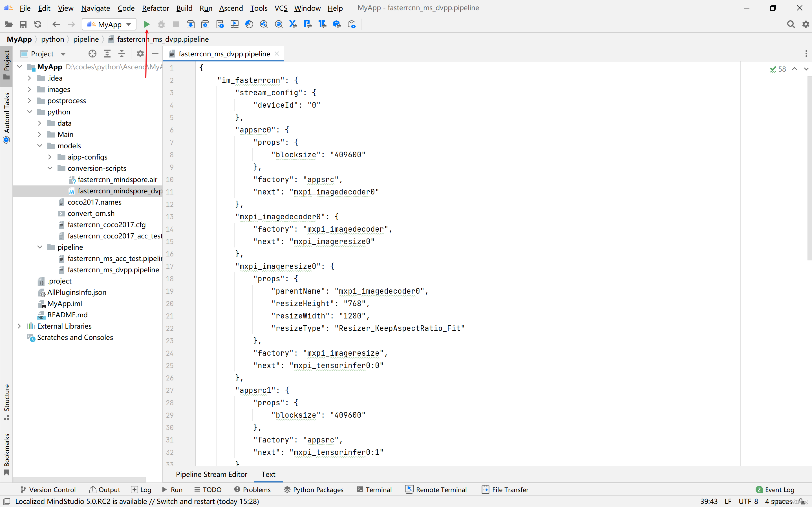The height and width of the screenshot is (507, 812).
Task: Click the Stop square icon
Action: (x=176, y=24)
